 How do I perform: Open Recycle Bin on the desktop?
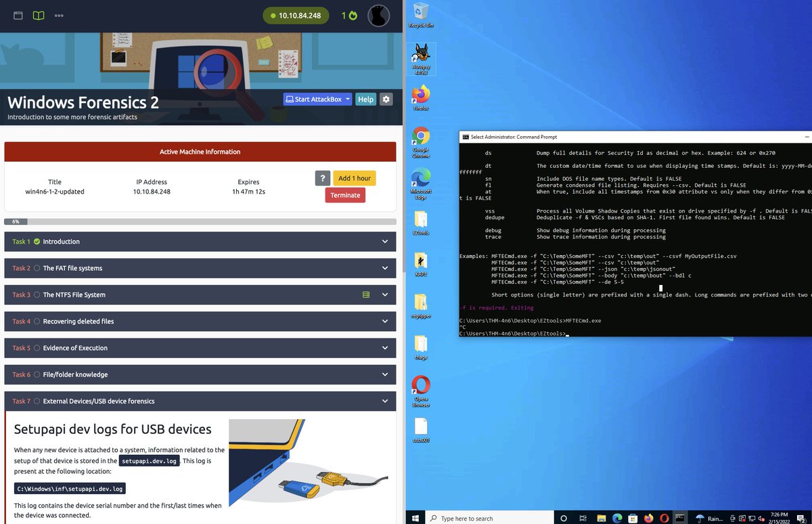[421, 15]
